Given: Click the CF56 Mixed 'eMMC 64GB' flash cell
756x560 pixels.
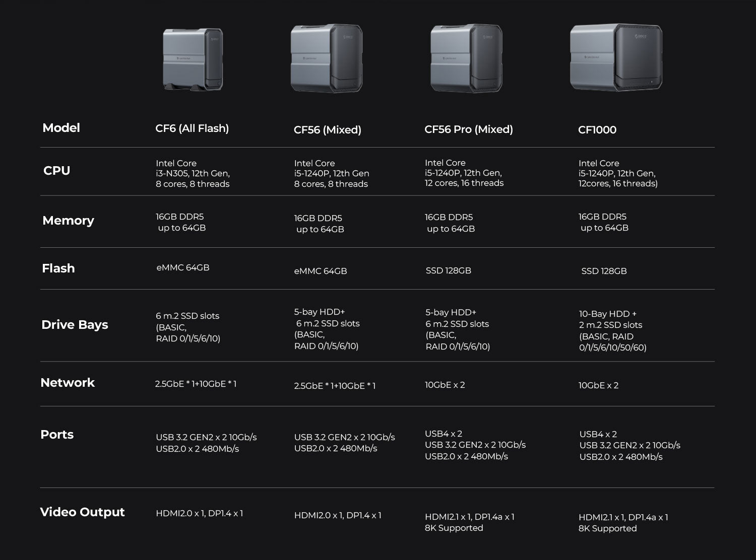Looking at the screenshot, I should tap(321, 271).
